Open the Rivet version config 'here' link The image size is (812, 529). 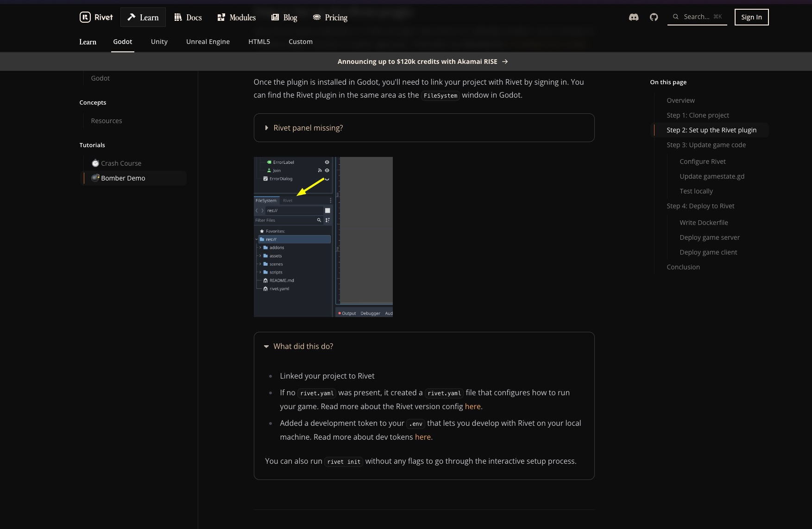pyautogui.click(x=472, y=406)
